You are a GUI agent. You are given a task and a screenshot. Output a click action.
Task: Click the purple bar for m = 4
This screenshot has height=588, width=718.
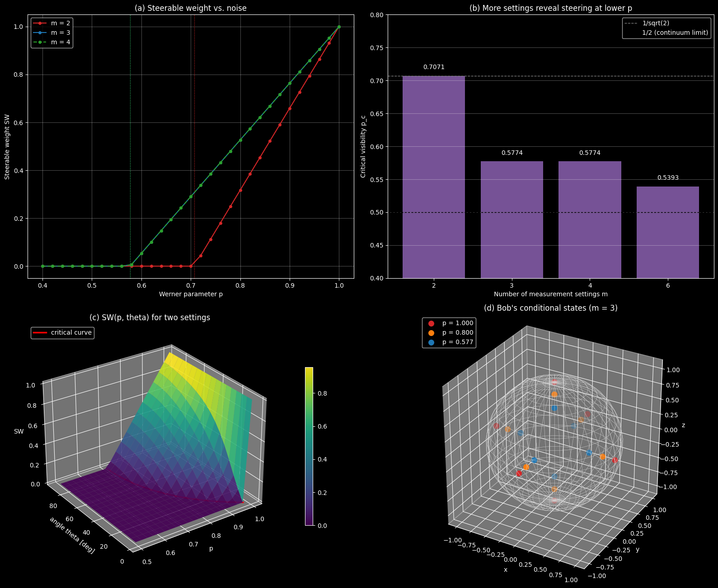click(590, 219)
